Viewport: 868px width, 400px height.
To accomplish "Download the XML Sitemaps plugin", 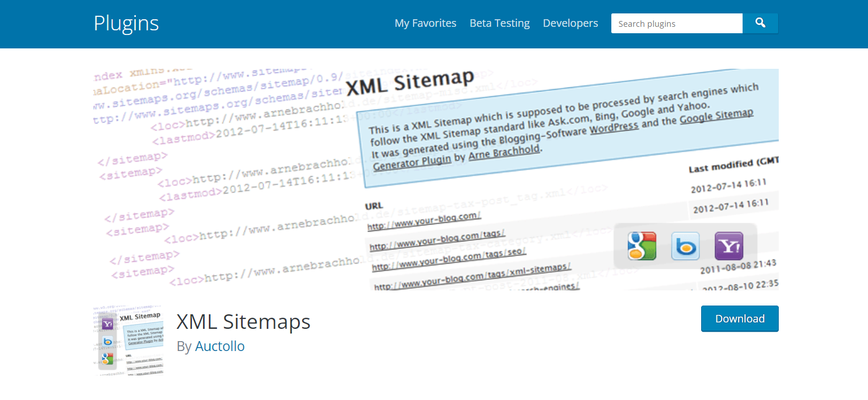I will pyautogui.click(x=740, y=318).
